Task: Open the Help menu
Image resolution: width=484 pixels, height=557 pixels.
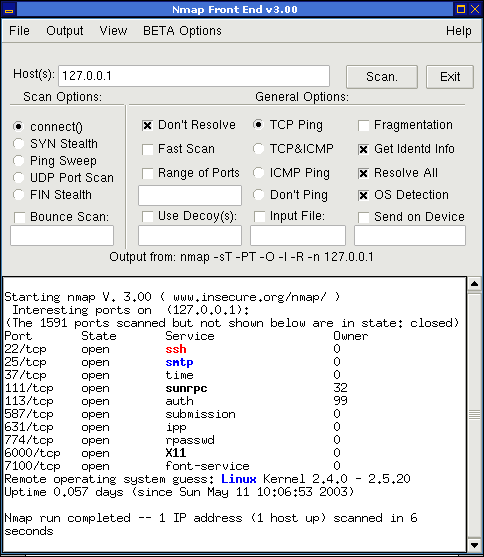Action: [459, 31]
